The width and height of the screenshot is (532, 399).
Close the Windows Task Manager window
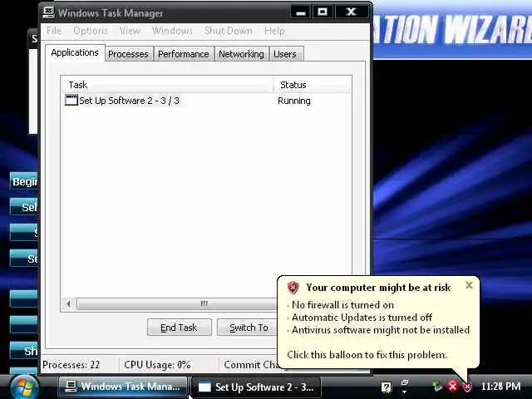tap(352, 12)
